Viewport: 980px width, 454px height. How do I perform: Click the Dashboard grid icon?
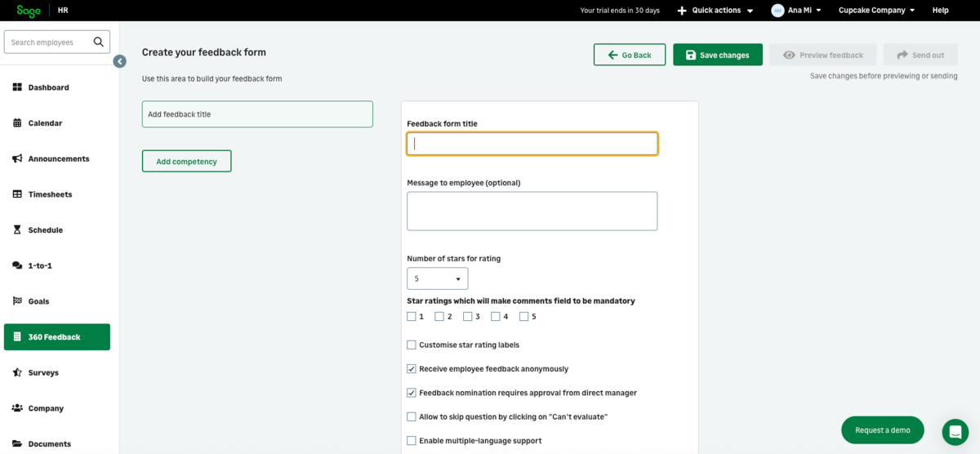pos(17,87)
